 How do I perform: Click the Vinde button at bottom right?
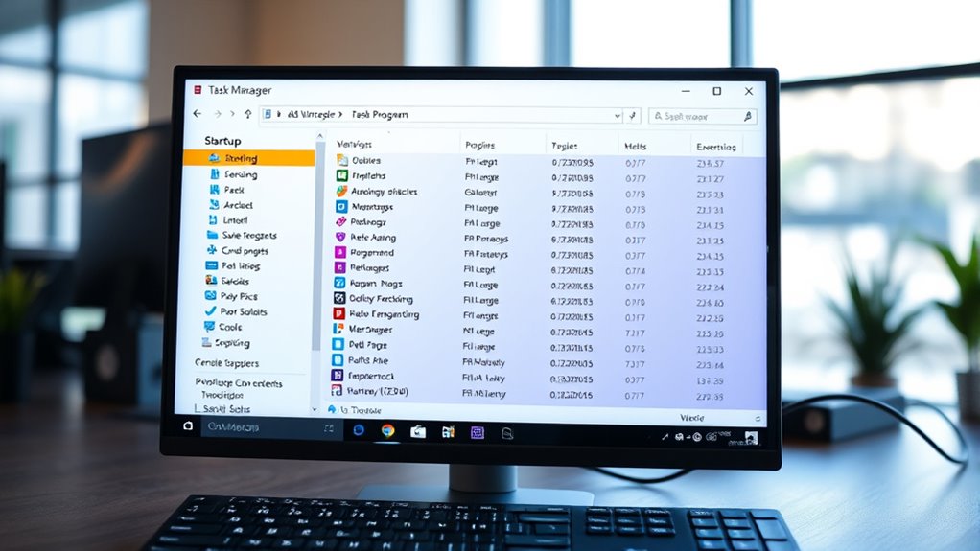click(691, 418)
